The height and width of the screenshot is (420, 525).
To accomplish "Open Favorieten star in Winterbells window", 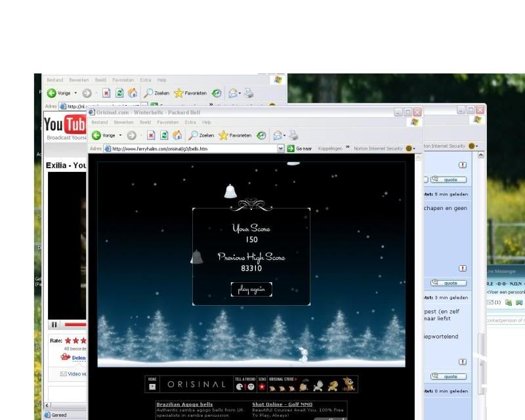I will [x=235, y=135].
